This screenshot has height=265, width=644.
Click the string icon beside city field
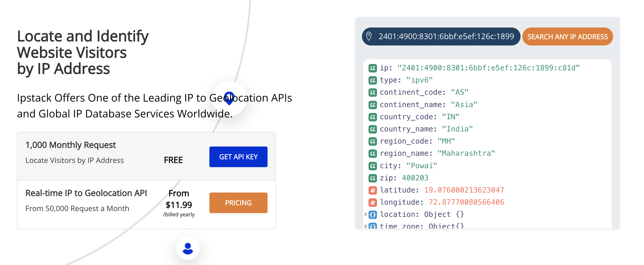tap(372, 166)
